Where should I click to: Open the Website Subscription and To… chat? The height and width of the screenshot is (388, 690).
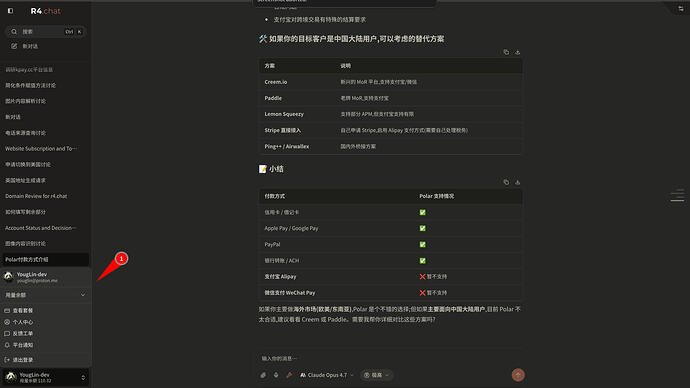pos(41,149)
